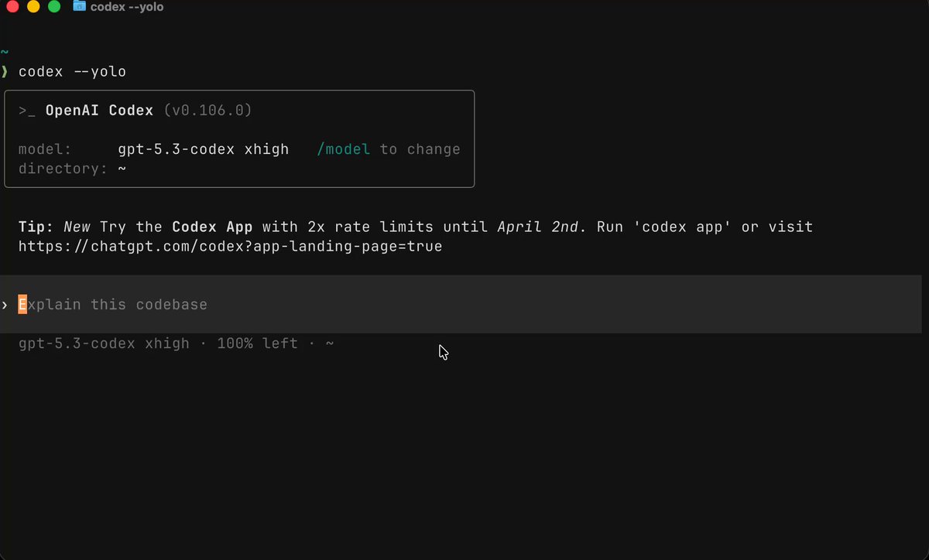The height and width of the screenshot is (560, 929).
Task: Click the folder icon in the title bar
Action: coord(79,6)
